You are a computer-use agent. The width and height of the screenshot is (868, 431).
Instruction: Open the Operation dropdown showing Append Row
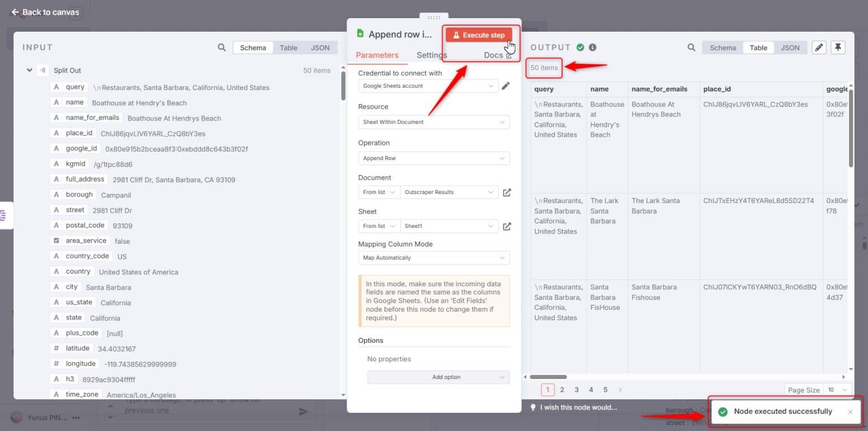click(x=433, y=158)
